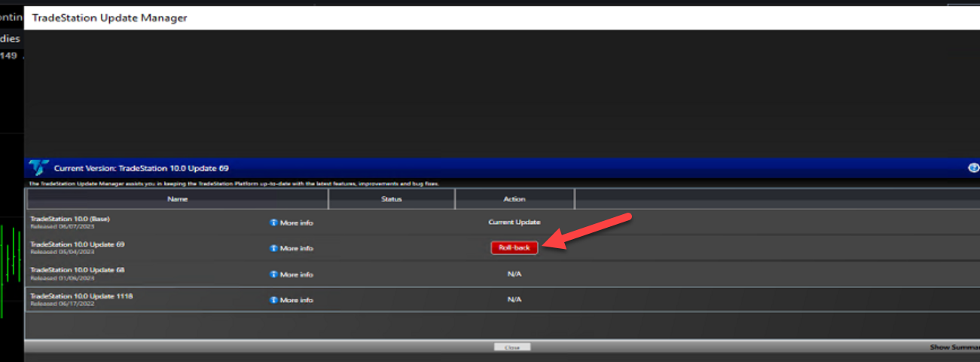Viewport: 980px width, 362px height.
Task: Click info icon for Update 68 row
Action: tap(273, 275)
